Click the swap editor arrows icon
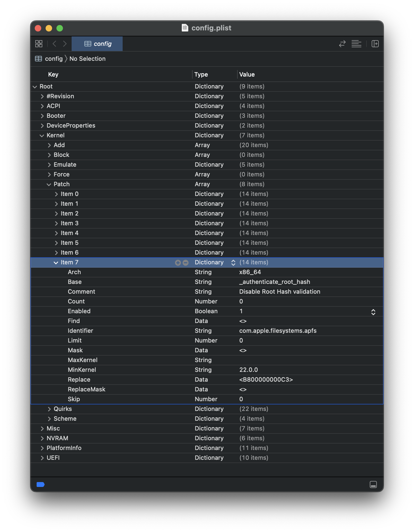 click(342, 44)
